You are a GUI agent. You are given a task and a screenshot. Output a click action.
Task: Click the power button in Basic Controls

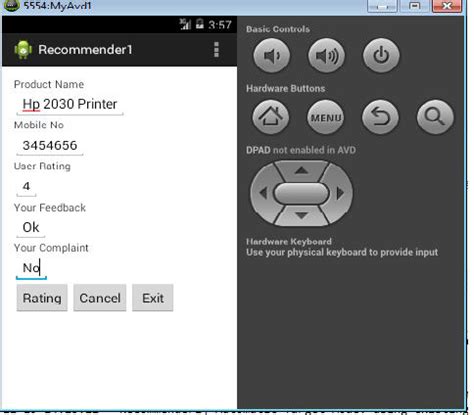[381, 55]
